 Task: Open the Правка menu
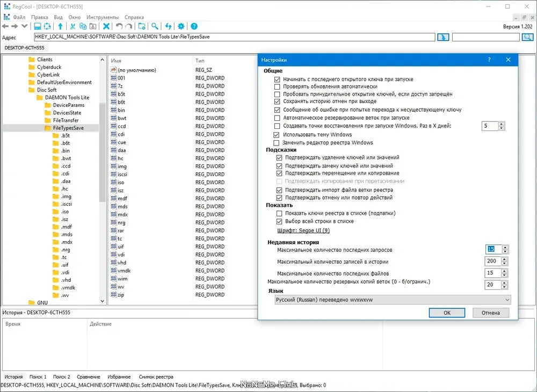[x=39, y=17]
